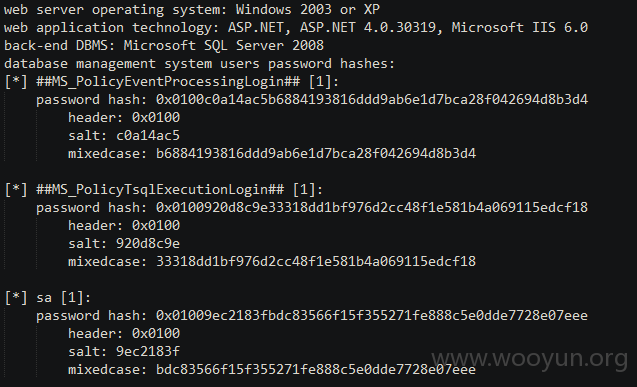This screenshot has height=387, width=637.
Task: Click the asterisk marker beside sa
Action: 16,297
